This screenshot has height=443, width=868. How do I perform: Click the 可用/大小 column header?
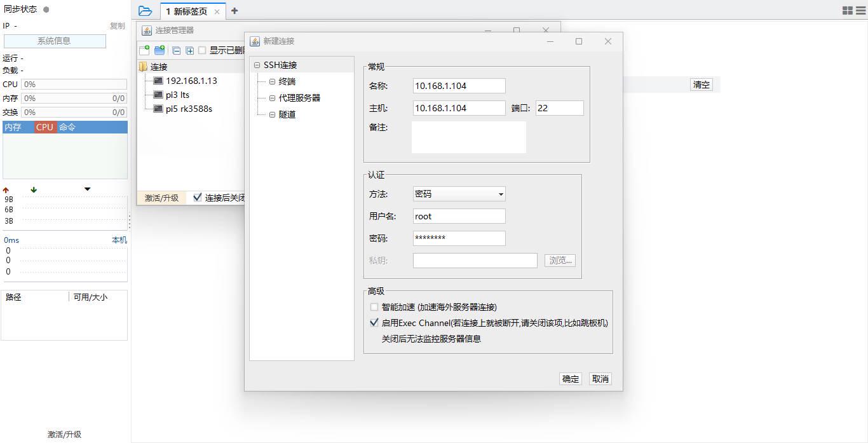point(90,297)
